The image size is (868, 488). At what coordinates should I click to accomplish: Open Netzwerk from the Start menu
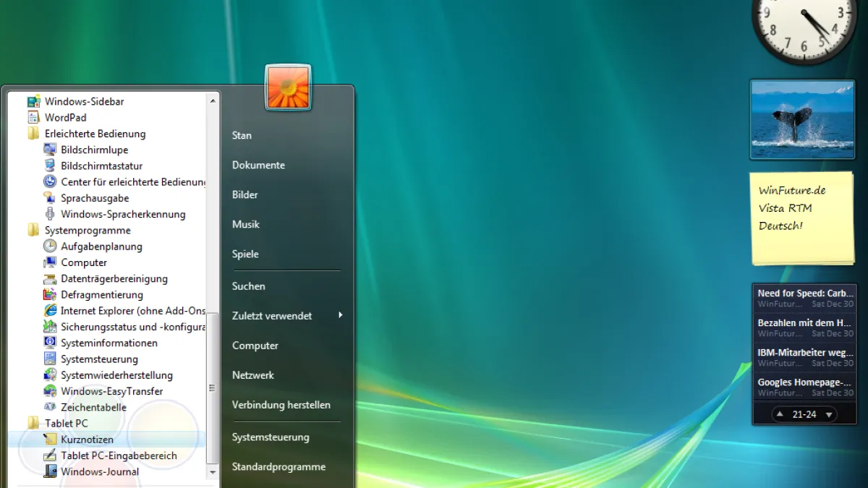252,375
